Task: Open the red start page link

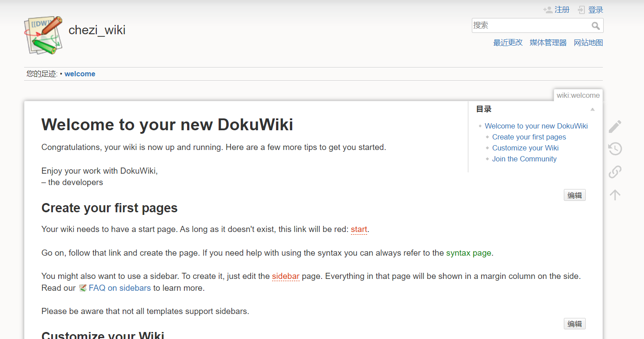Action: point(359,229)
